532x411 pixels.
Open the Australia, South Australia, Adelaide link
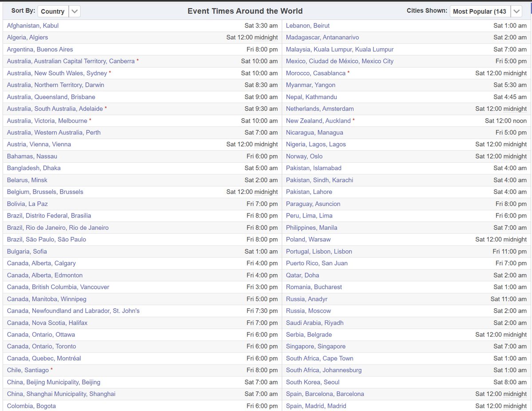[55, 109]
